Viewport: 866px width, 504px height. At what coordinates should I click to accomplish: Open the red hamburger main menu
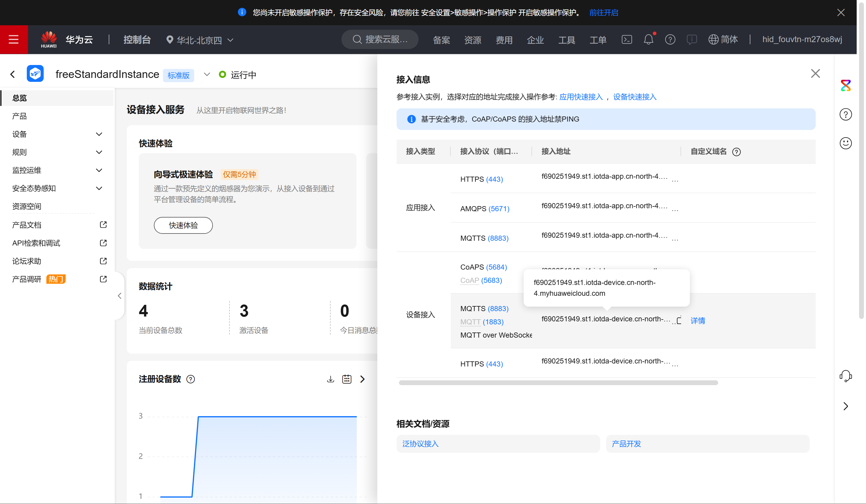14,39
